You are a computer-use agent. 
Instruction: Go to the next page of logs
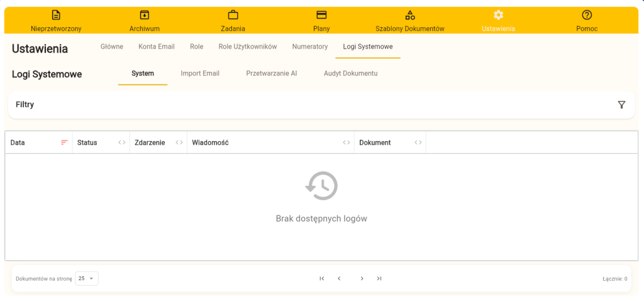click(362, 278)
